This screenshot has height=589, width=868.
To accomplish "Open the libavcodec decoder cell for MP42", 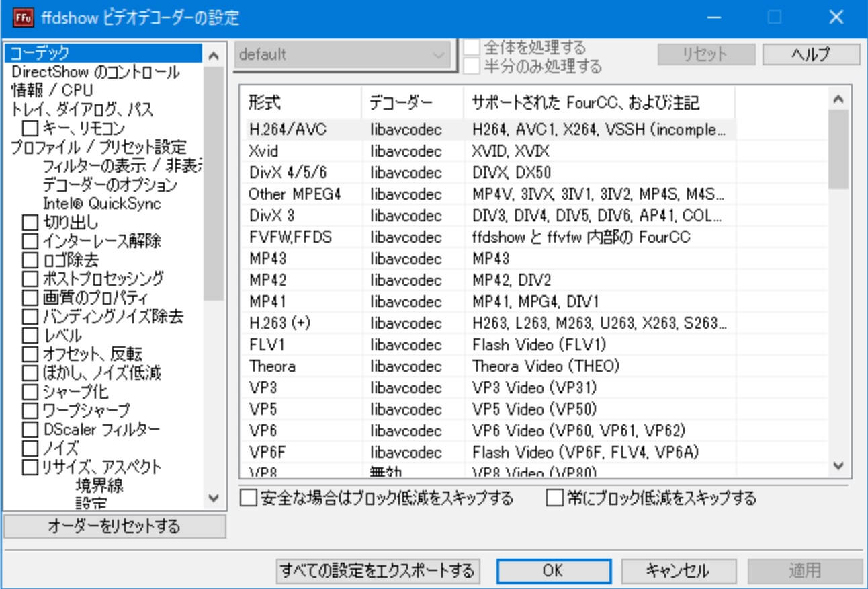I will pos(413,280).
